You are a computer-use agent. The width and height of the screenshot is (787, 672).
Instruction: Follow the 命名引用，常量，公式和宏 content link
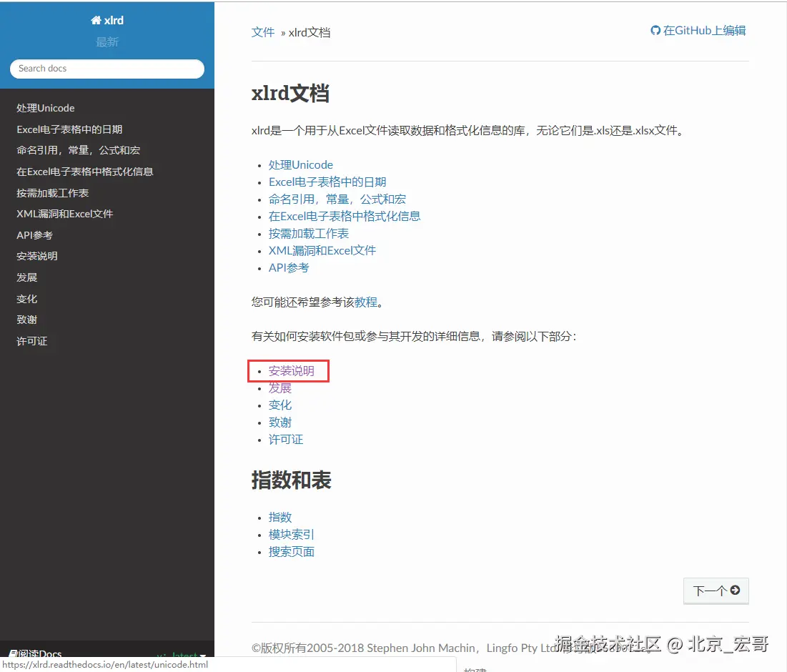(337, 199)
